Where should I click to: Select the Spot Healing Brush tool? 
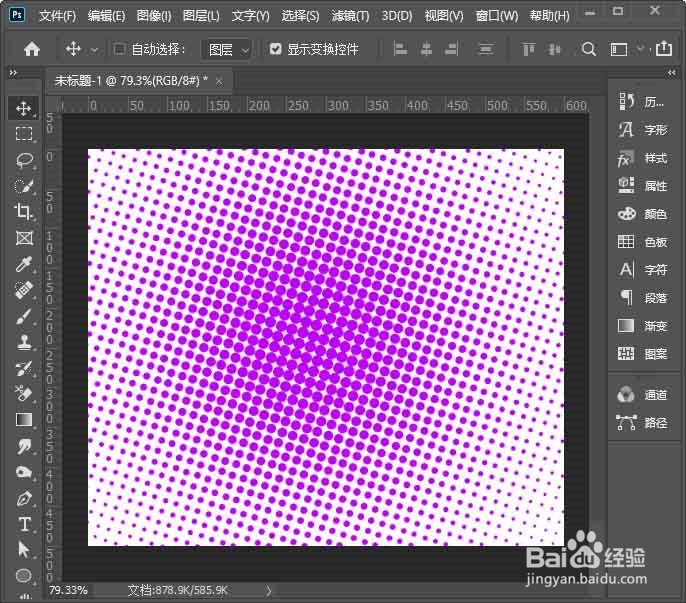[x=24, y=290]
